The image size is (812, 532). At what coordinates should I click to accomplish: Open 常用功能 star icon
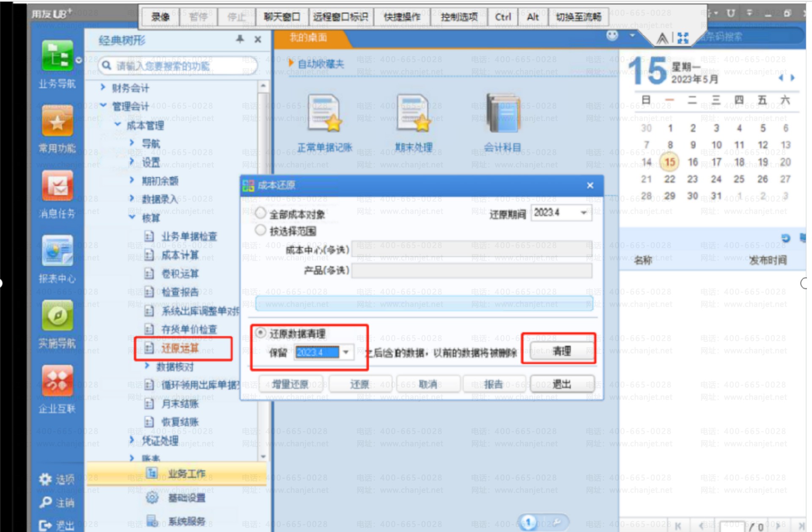click(x=57, y=121)
